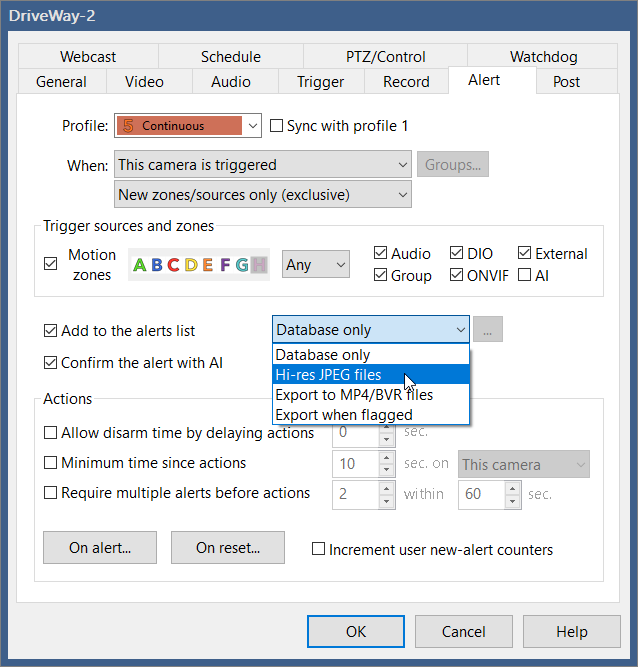Select motion zone B letter

(156, 265)
